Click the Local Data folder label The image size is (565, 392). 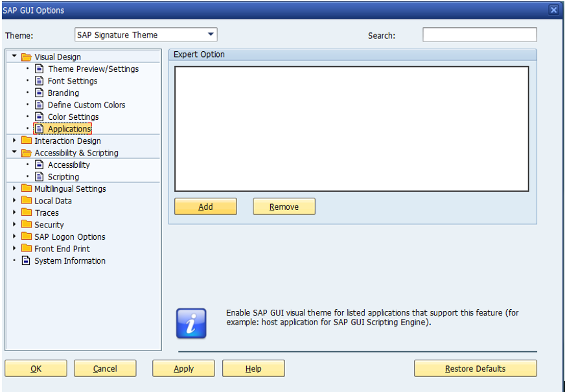click(53, 201)
